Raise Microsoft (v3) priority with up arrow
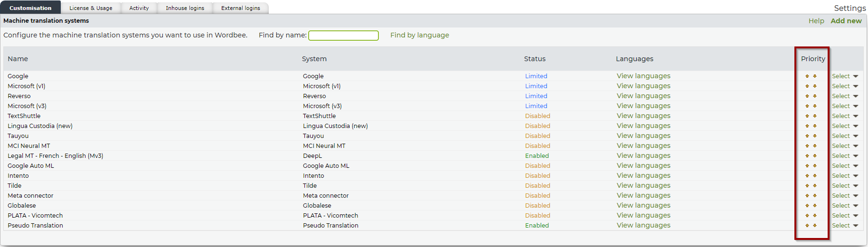 click(807, 106)
